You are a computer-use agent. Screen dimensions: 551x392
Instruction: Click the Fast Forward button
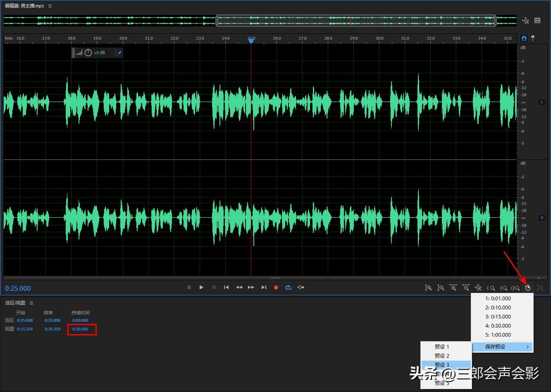coord(251,287)
